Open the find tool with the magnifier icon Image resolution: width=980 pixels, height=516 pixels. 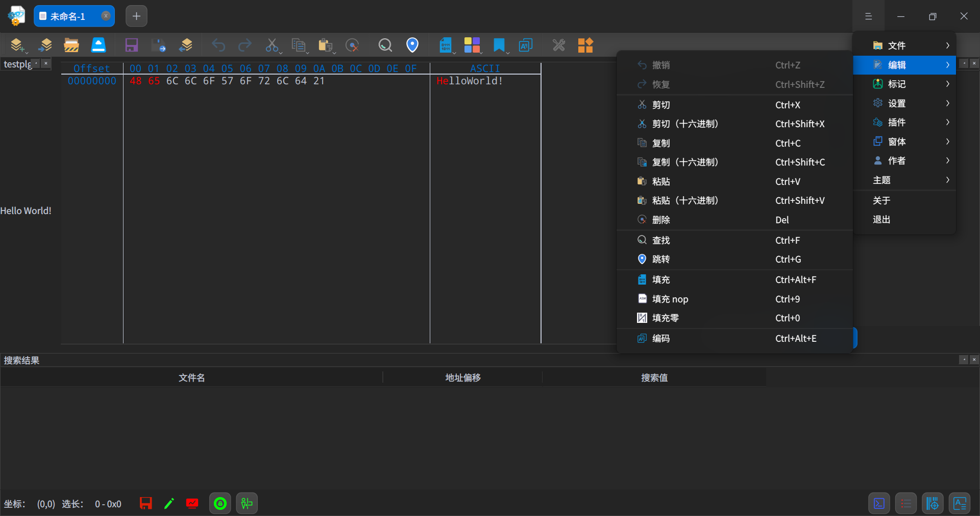385,45
